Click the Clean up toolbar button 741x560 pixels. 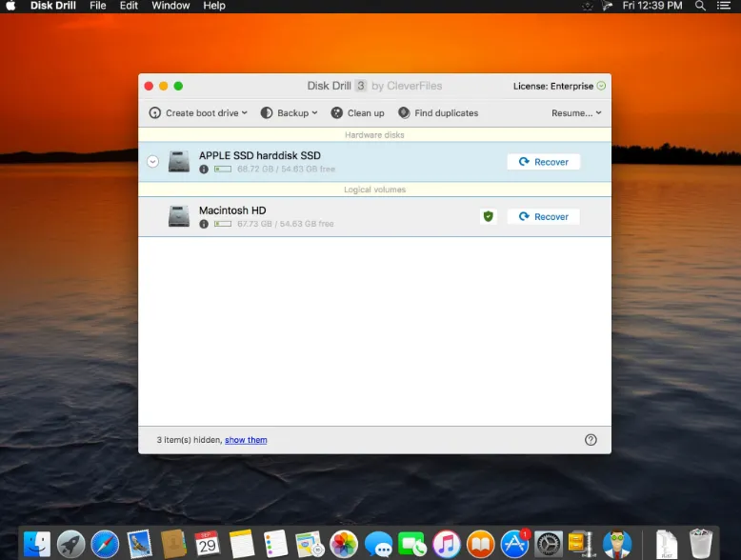tap(358, 113)
